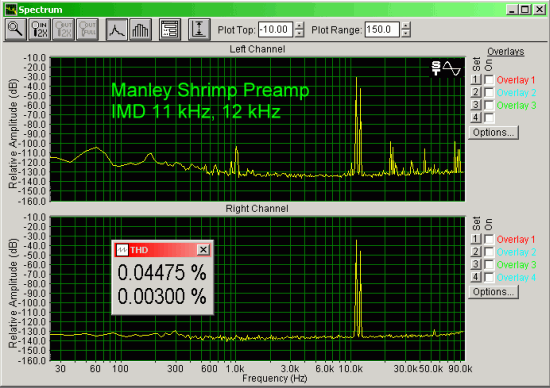Decrease Plot Top value with down arrow
550x388 pixels.
[299, 33]
